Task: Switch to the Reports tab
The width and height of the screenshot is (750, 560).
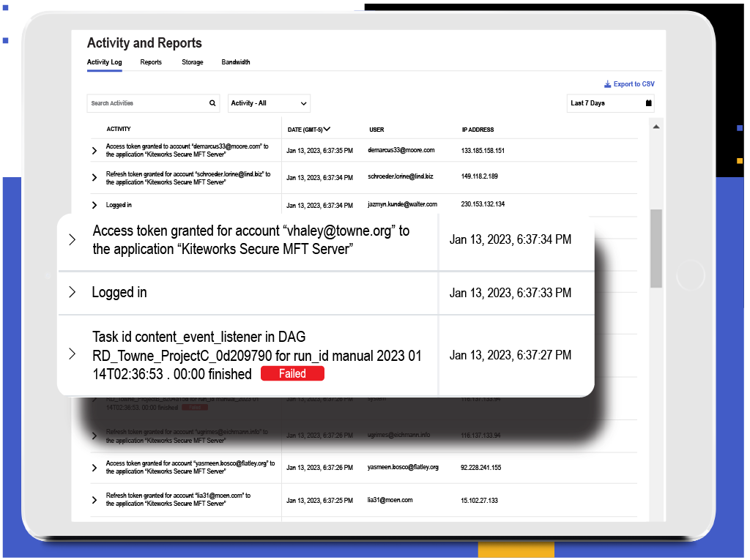Action: pyautogui.click(x=151, y=62)
